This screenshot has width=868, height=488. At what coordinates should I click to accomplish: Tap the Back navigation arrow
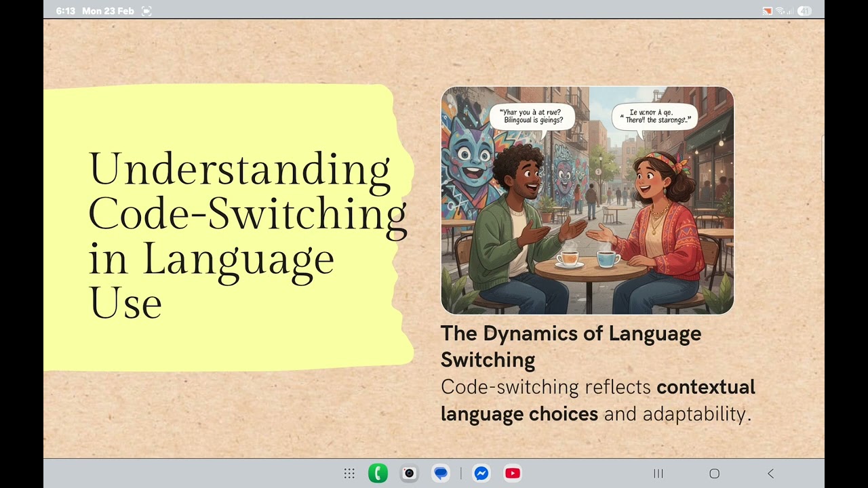pos(770,474)
